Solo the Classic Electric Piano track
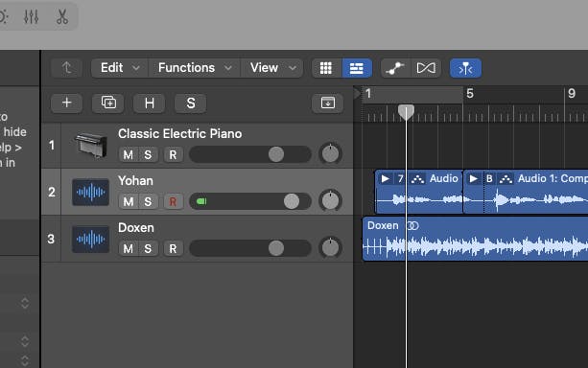 pyautogui.click(x=148, y=154)
